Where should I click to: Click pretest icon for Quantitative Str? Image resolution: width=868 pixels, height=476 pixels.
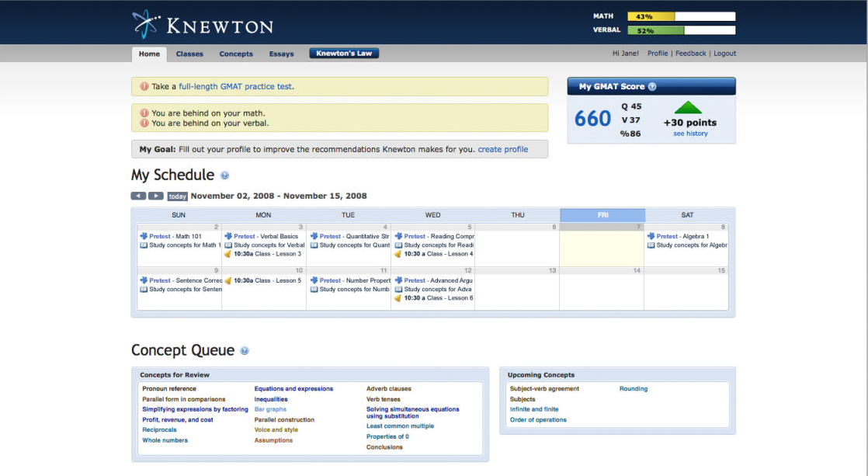point(314,236)
